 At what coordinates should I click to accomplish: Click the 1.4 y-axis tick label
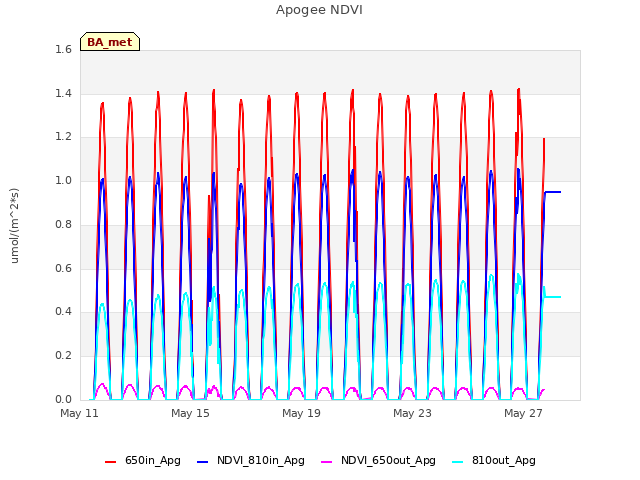click(63, 93)
